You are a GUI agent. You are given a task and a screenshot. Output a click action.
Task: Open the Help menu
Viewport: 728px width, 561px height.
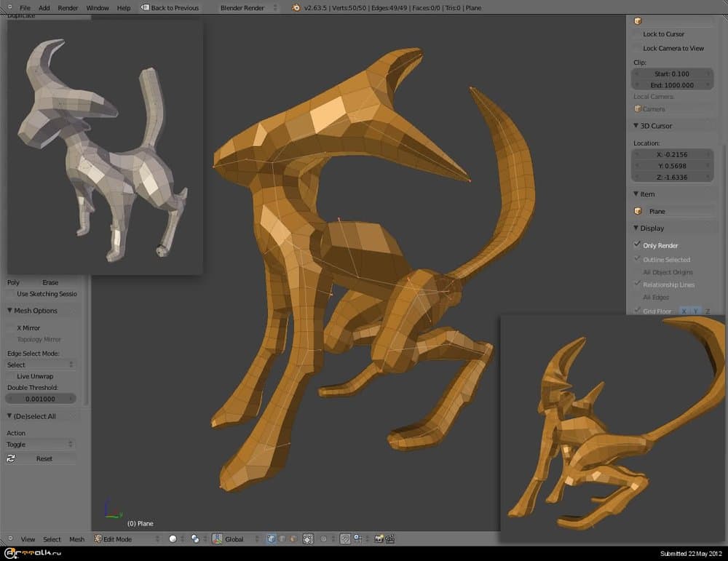point(124,8)
